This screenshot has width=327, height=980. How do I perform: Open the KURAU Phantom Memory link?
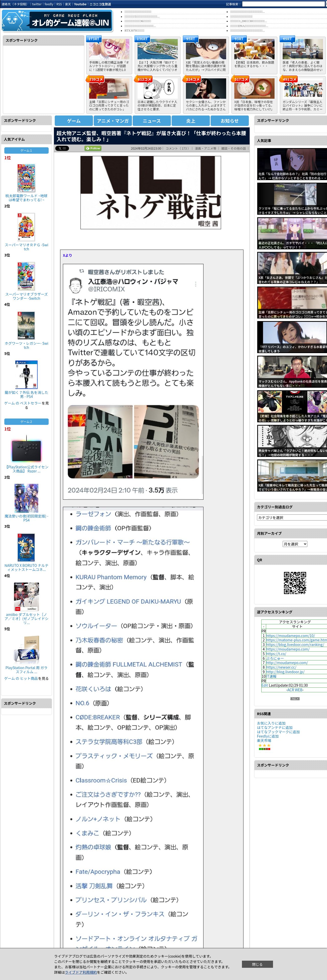[x=111, y=577]
